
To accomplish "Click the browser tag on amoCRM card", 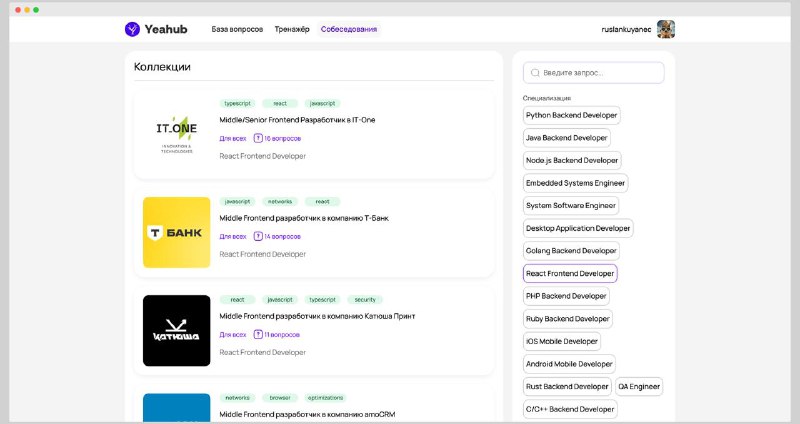I will [280, 397].
